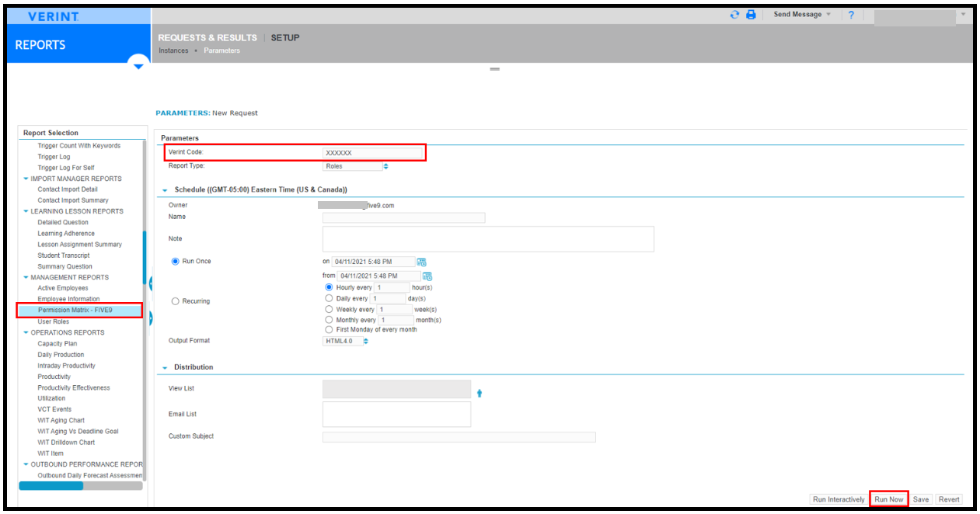Click the Run Now button
The height and width of the screenshot is (514, 980).
click(x=889, y=499)
